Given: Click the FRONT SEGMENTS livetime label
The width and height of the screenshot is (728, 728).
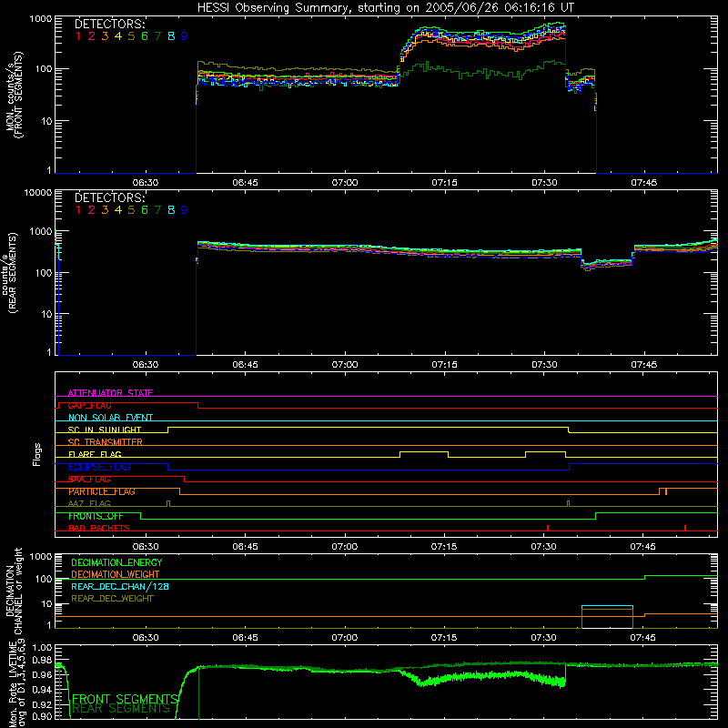Looking at the screenshot, I should click(x=126, y=699).
